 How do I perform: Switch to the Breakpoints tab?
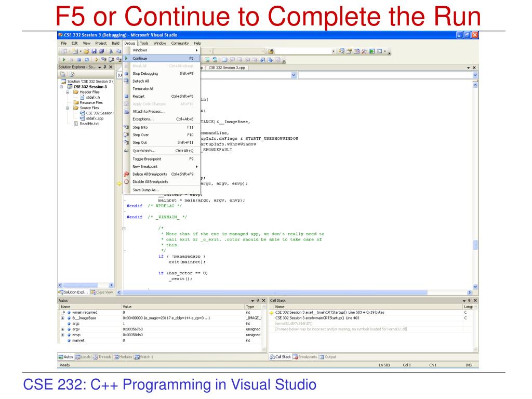304,357
